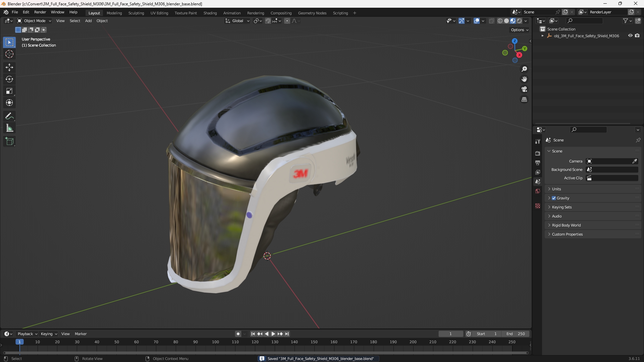The height and width of the screenshot is (362, 644).
Task: Click the outliner search field
Action: pos(584,21)
